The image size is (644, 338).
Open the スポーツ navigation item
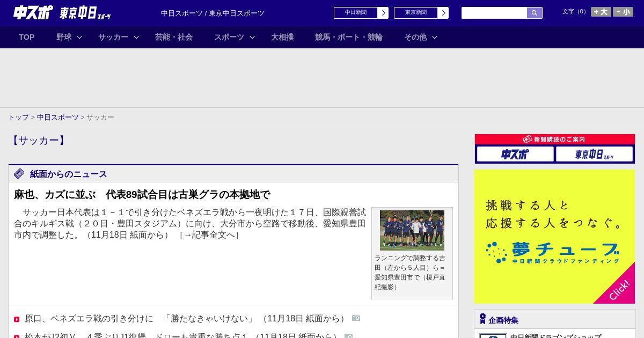229,37
